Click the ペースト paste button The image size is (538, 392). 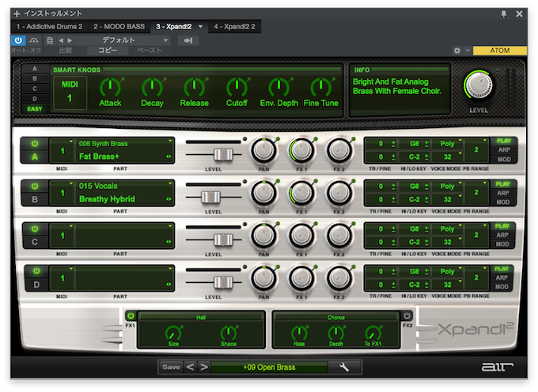[x=149, y=51]
